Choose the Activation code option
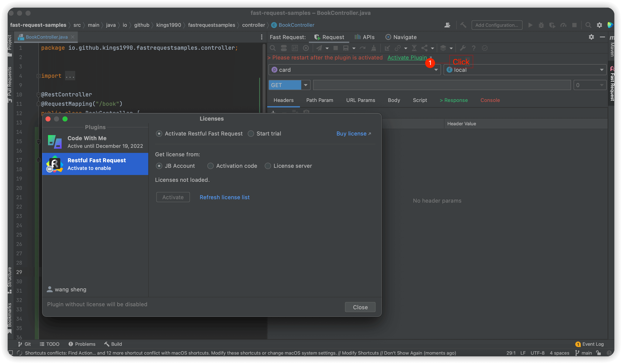622x364 pixels. tap(210, 166)
